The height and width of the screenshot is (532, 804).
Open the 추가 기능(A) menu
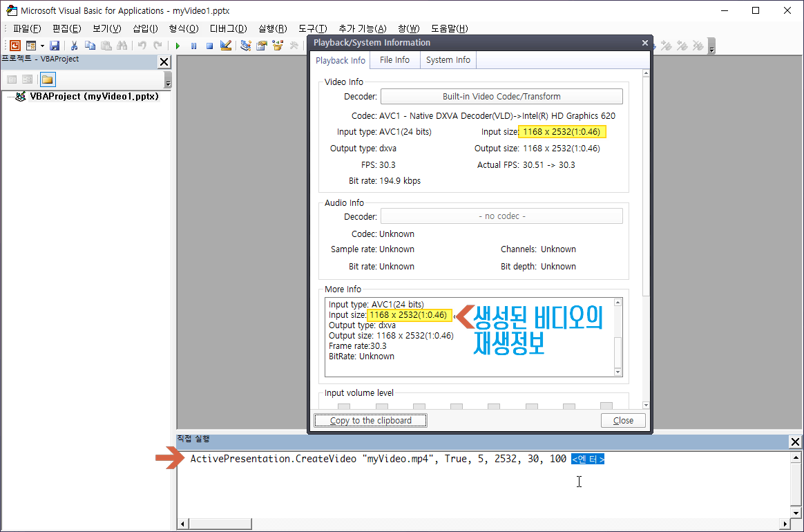tap(363, 28)
